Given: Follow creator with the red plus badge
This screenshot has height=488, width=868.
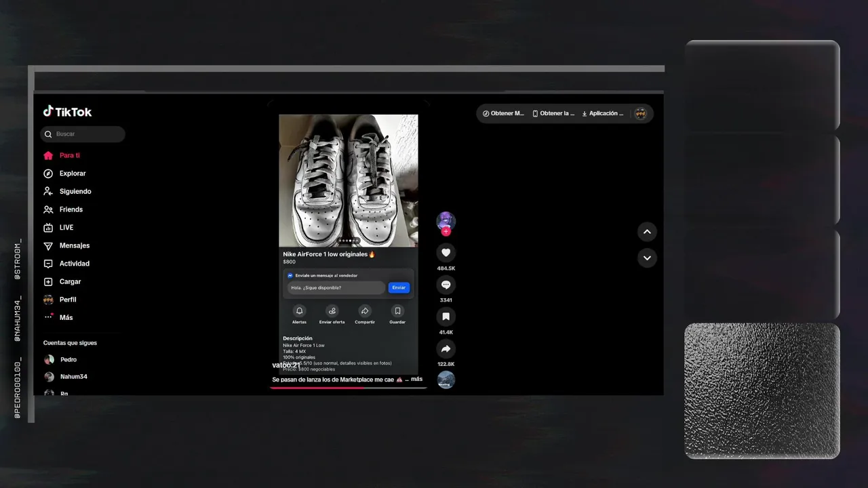Looking at the screenshot, I should point(446,231).
